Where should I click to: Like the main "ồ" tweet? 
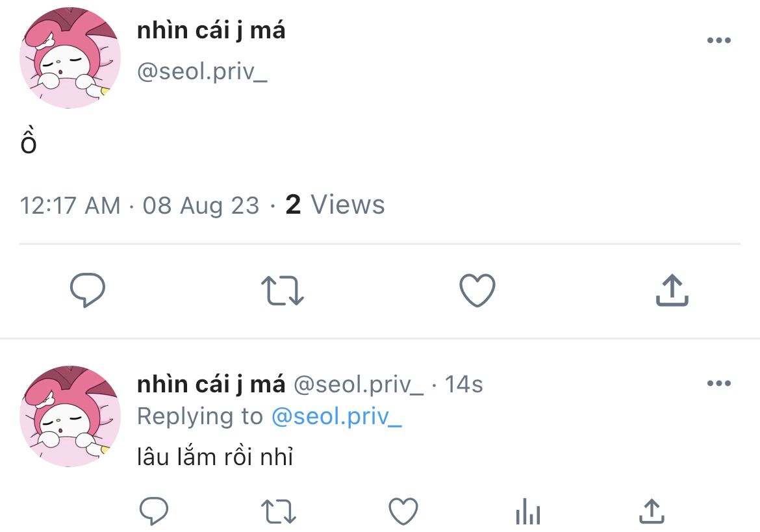click(477, 290)
